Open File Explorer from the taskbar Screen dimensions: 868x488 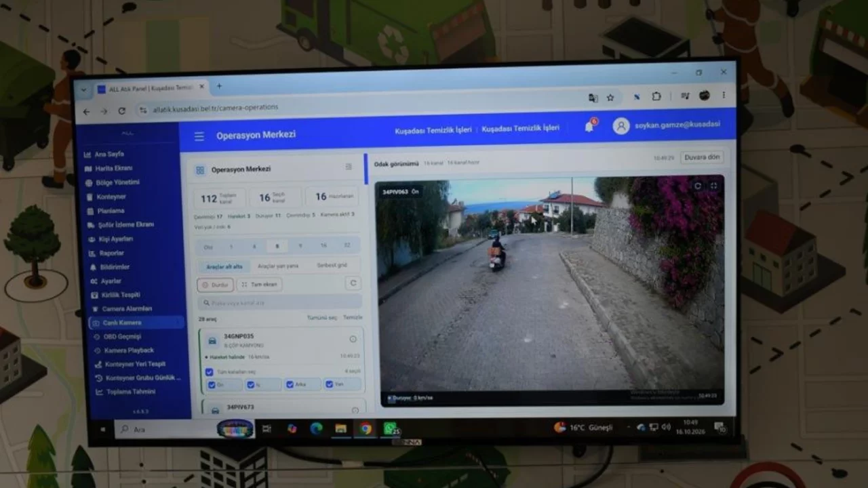pos(340,428)
